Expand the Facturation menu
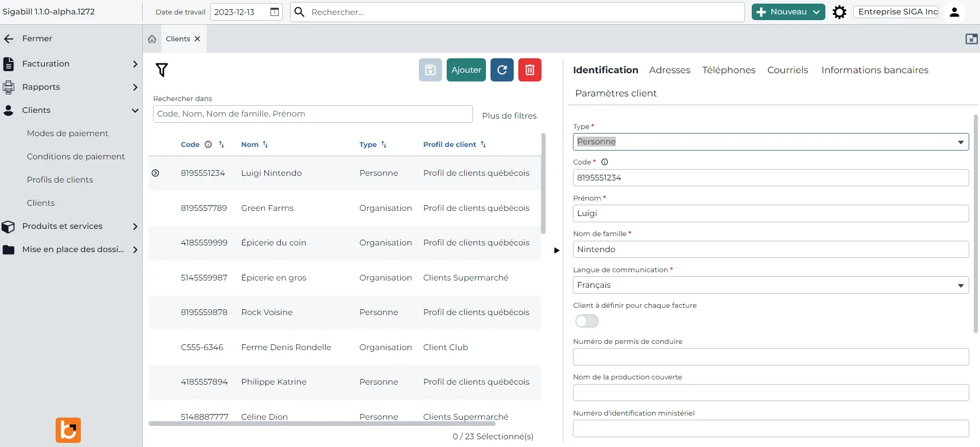Viewport: 980px width, 447px height. 135,64
